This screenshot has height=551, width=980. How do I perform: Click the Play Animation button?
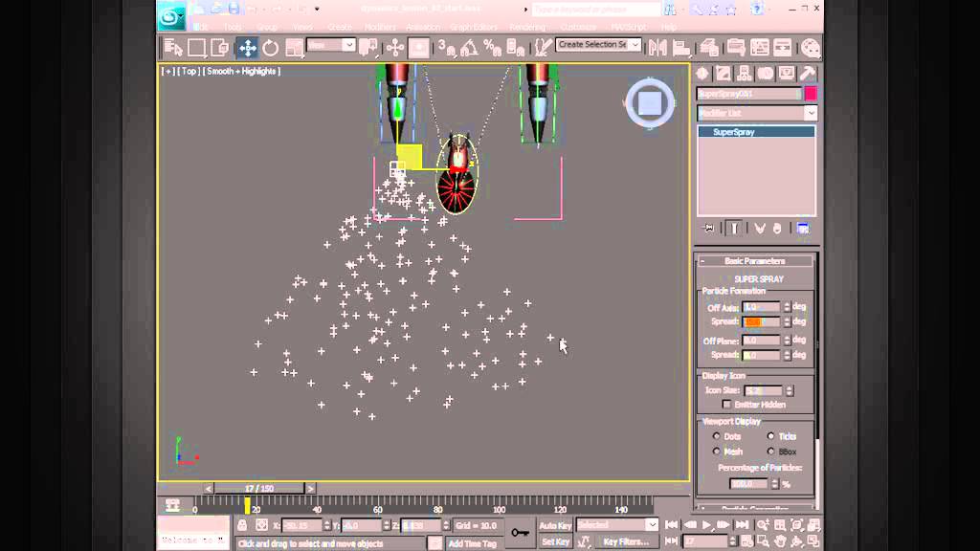pyautogui.click(x=707, y=525)
